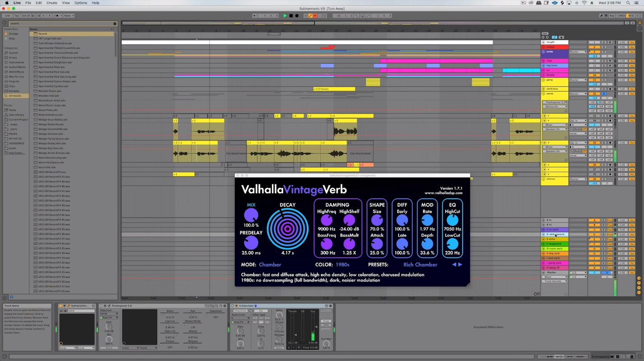This screenshot has width=644, height=361.
Task: Open the Instruments browser category
Action: 16,62
